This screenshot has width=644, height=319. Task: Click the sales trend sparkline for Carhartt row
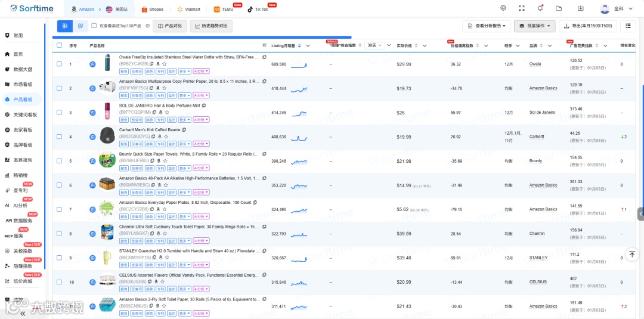click(299, 138)
